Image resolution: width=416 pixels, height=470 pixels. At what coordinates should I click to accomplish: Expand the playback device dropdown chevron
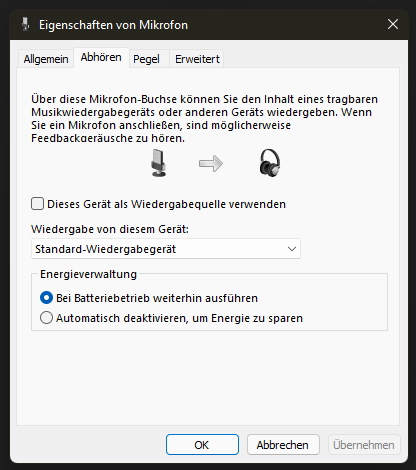(x=292, y=249)
